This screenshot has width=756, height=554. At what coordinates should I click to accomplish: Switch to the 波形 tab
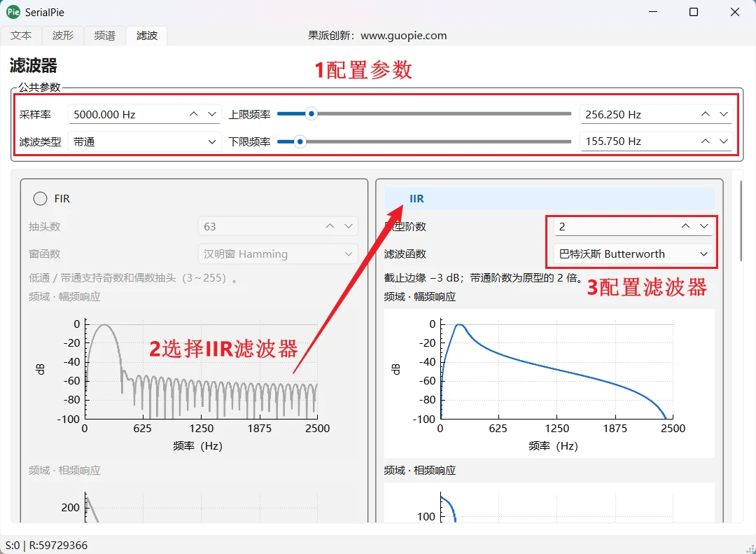[x=63, y=36]
